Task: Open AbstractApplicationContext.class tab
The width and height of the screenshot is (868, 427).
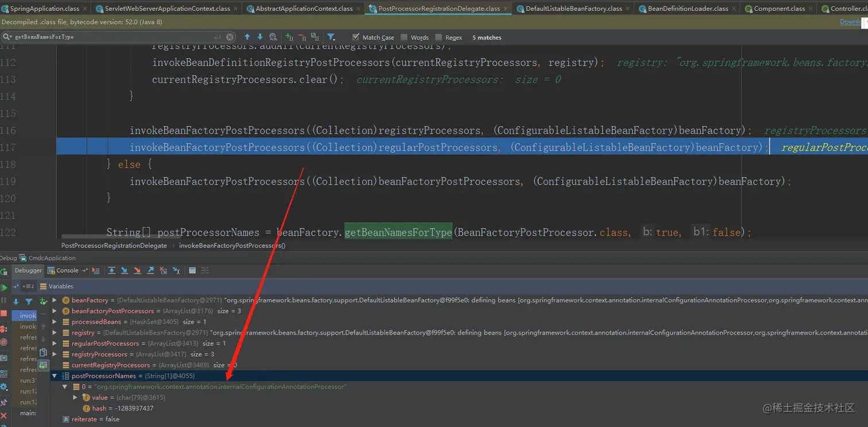Action: pyautogui.click(x=304, y=9)
